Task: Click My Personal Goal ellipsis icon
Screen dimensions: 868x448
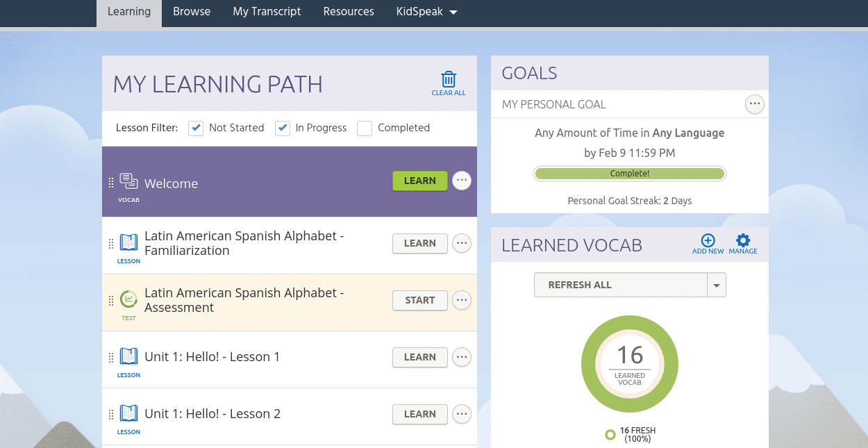Action: click(x=754, y=104)
